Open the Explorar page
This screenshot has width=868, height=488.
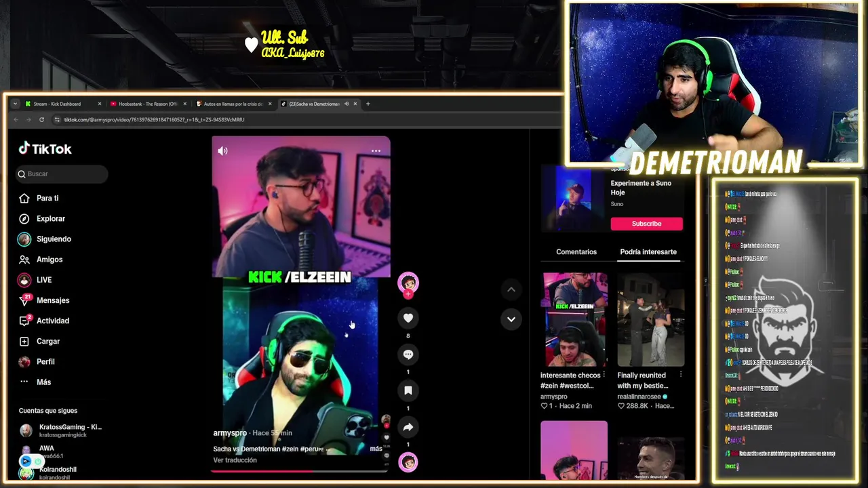click(42, 218)
